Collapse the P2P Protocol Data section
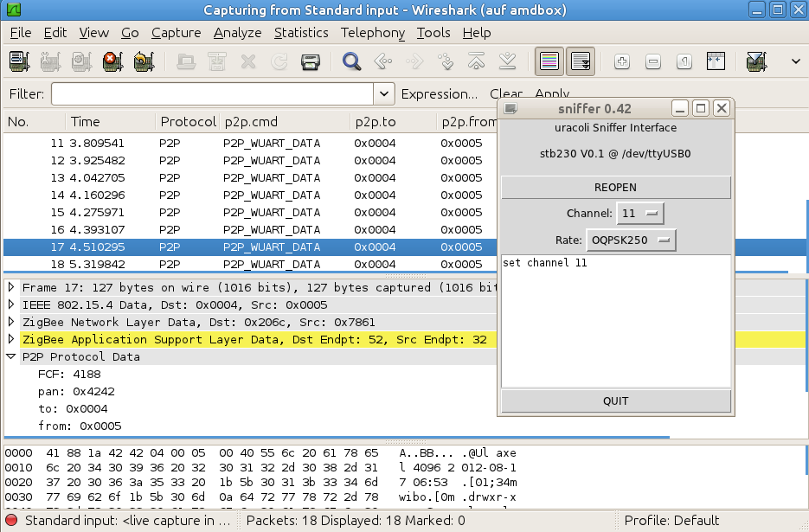809x532 pixels. coord(11,356)
